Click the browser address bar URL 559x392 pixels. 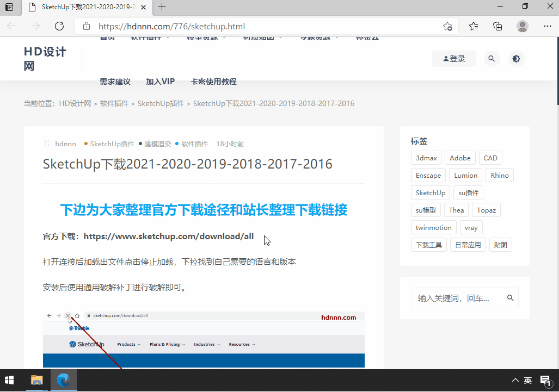click(x=171, y=26)
